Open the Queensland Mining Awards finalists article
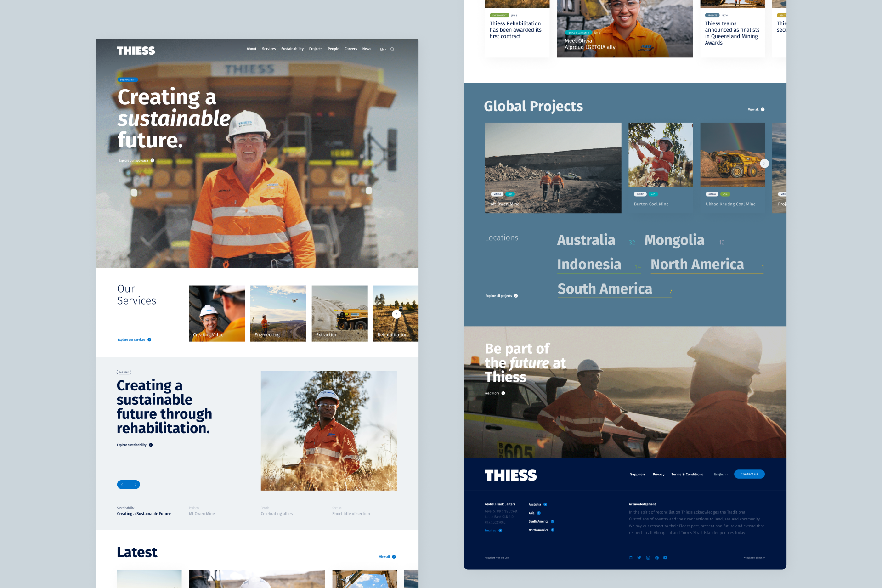 tap(733, 28)
